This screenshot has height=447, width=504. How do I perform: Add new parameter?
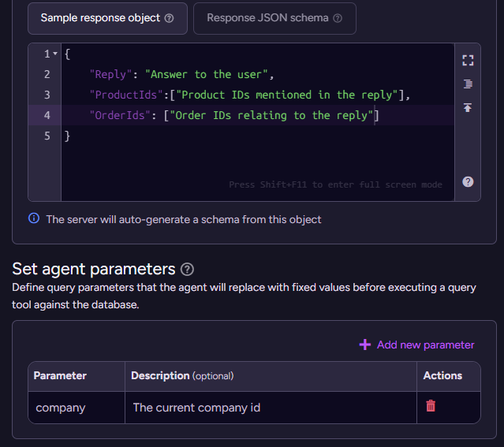416,345
